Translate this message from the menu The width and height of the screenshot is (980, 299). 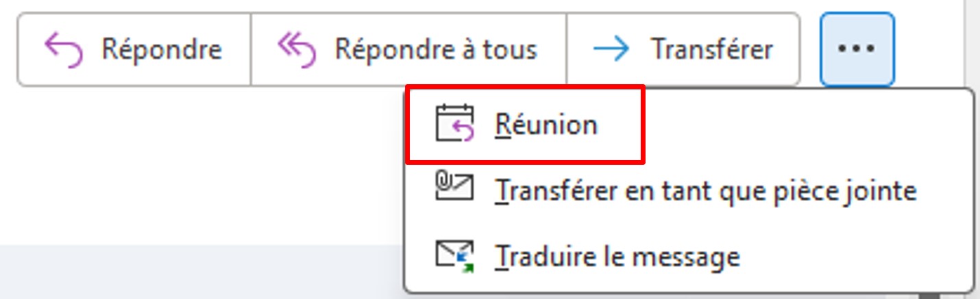click(x=617, y=257)
